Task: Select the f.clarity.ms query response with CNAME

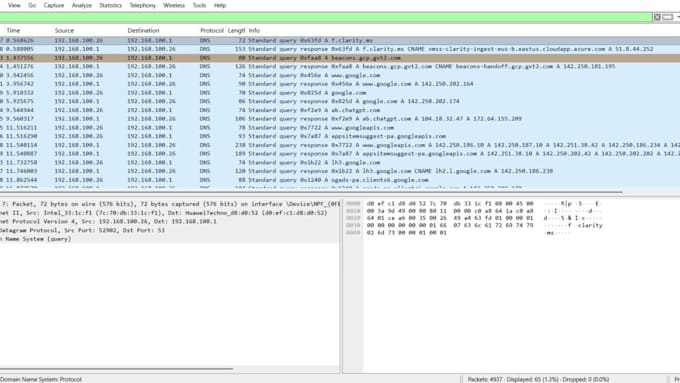Action: 340,49
